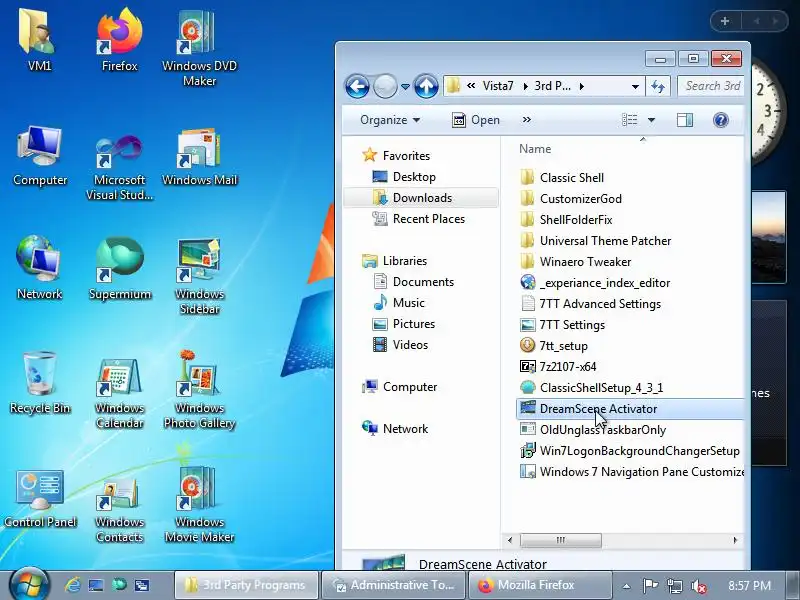Toggle the preview pane button

pos(685,120)
